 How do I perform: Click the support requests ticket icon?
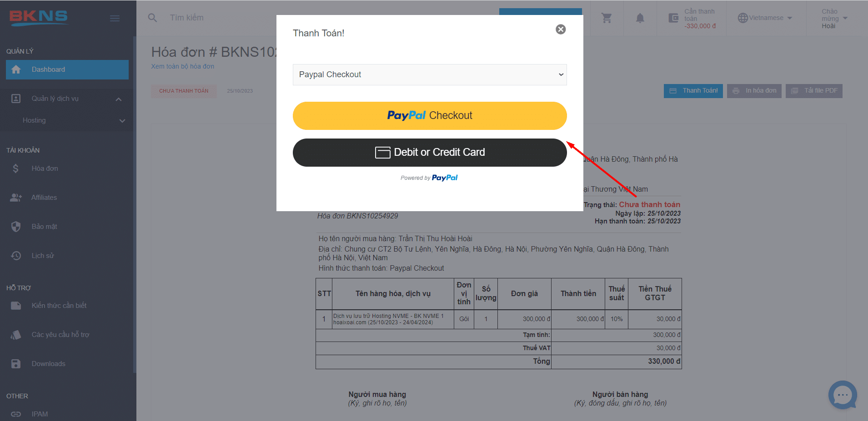tap(16, 335)
